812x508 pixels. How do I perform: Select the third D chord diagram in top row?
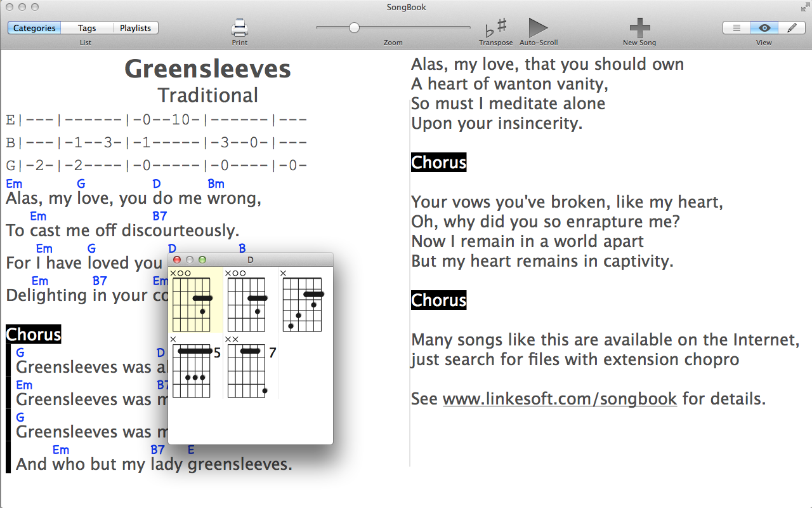(304, 300)
